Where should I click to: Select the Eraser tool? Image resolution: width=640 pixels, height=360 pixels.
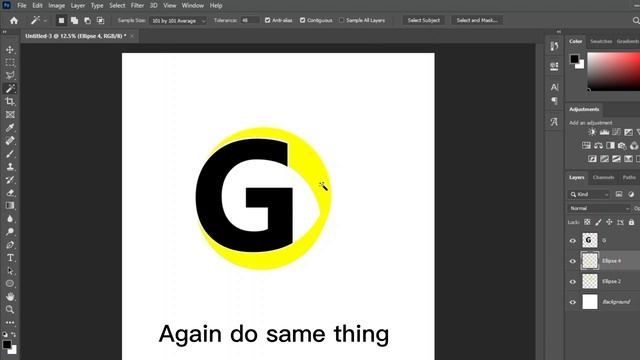point(10,193)
